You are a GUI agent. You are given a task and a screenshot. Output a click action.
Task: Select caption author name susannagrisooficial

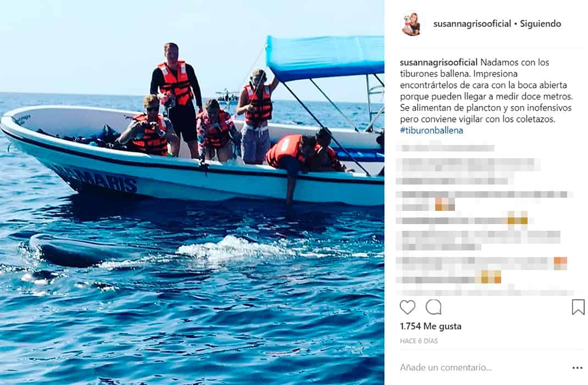click(x=439, y=62)
